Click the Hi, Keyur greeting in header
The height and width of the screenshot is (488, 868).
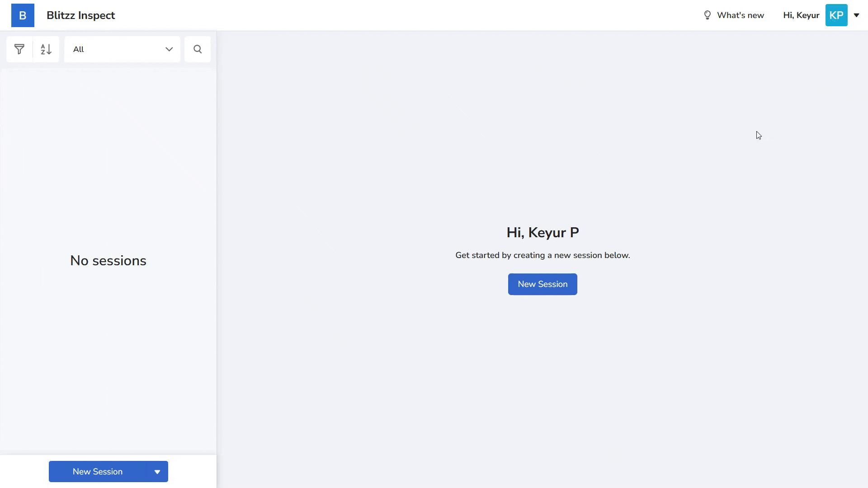(x=801, y=15)
